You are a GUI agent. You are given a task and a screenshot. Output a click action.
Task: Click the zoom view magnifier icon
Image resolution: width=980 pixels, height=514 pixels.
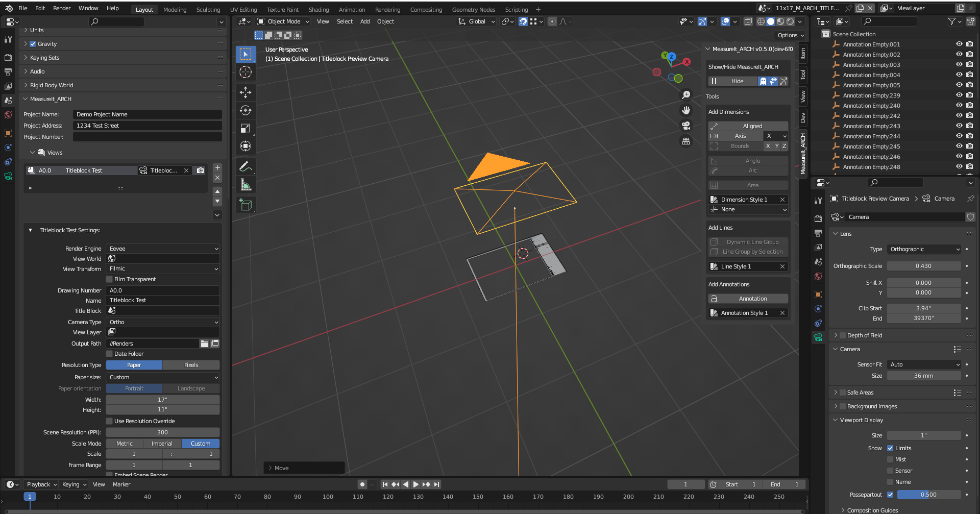[x=686, y=95]
